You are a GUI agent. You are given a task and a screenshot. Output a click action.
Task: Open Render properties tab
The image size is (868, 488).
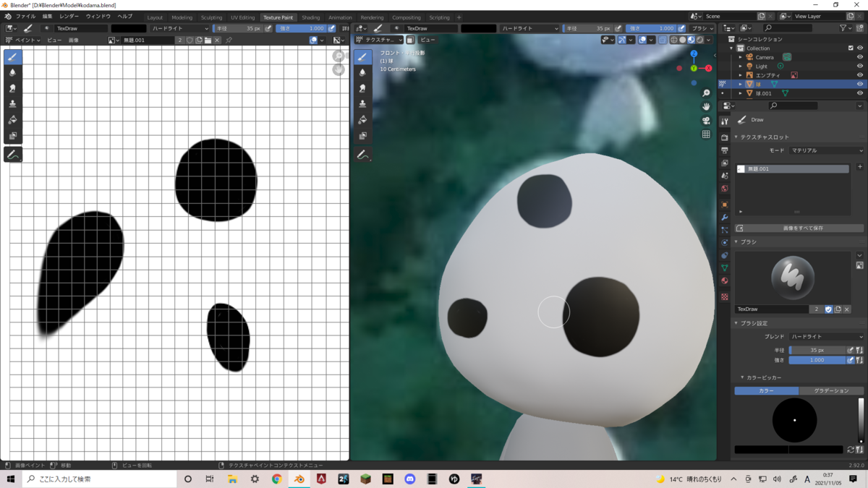coord(725,137)
